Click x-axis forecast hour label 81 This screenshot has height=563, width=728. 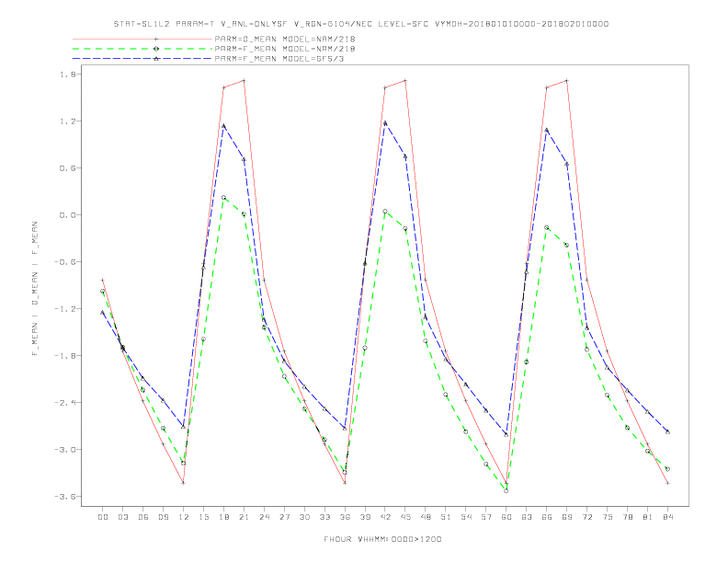(648, 517)
